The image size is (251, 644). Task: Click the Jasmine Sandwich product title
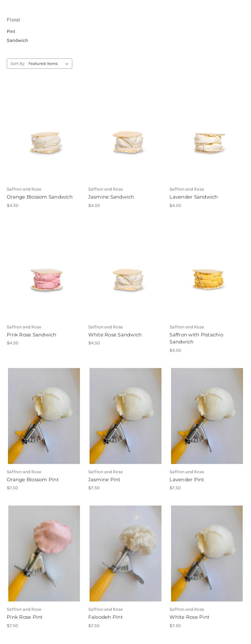[x=111, y=197]
